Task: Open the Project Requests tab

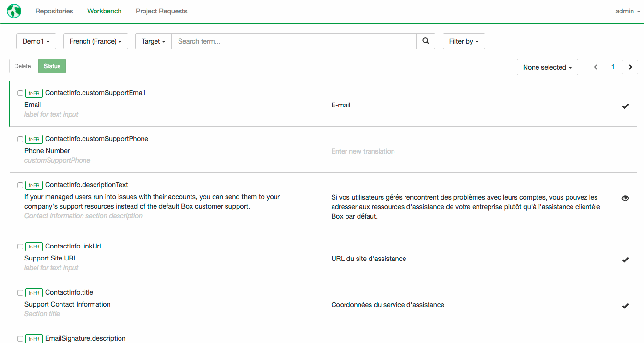Action: point(162,11)
